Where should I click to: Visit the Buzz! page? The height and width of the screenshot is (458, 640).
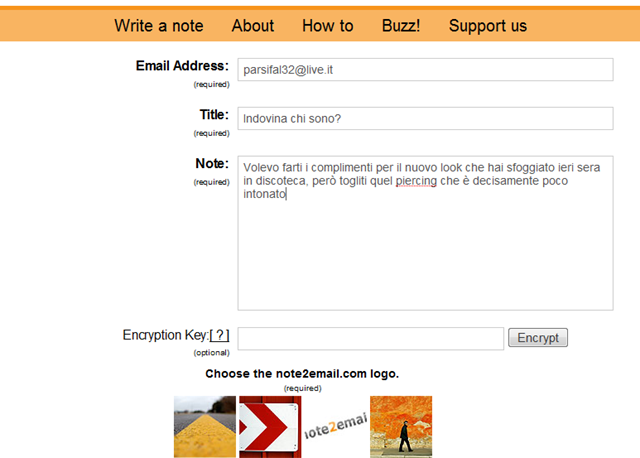401,26
